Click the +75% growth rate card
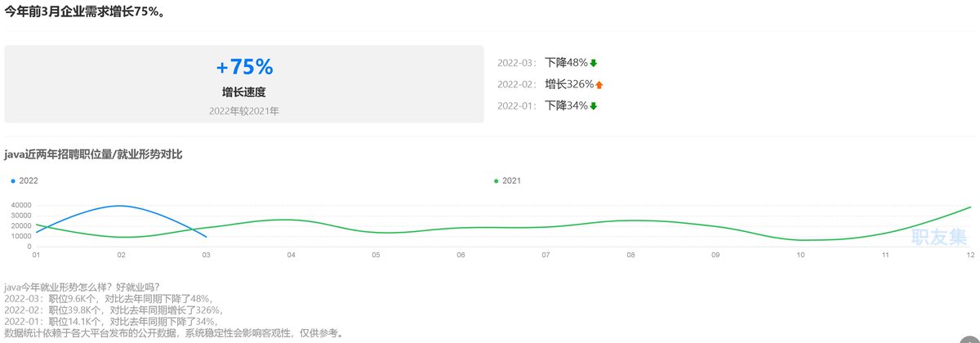980x343 pixels. point(244,84)
